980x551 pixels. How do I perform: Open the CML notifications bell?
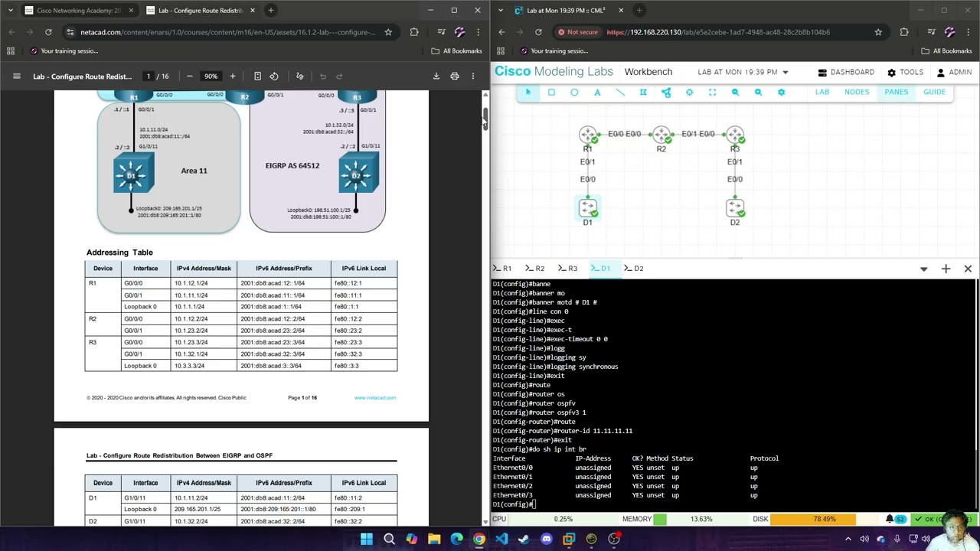coord(890,519)
